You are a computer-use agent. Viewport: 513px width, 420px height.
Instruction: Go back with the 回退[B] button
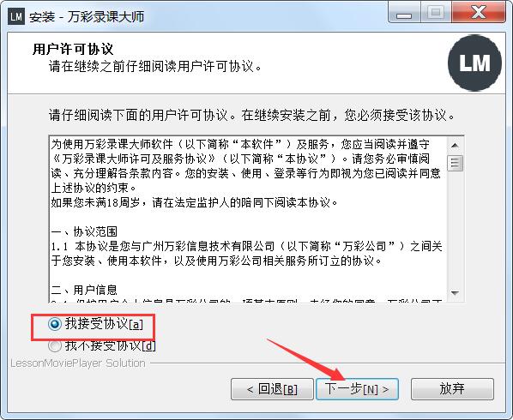click(x=272, y=389)
